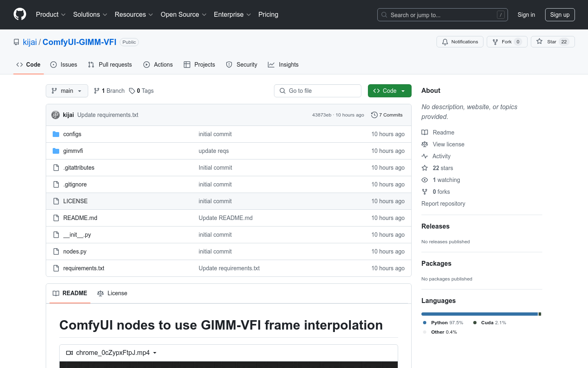
Task: Select the License tab below file list
Action: pos(112,293)
